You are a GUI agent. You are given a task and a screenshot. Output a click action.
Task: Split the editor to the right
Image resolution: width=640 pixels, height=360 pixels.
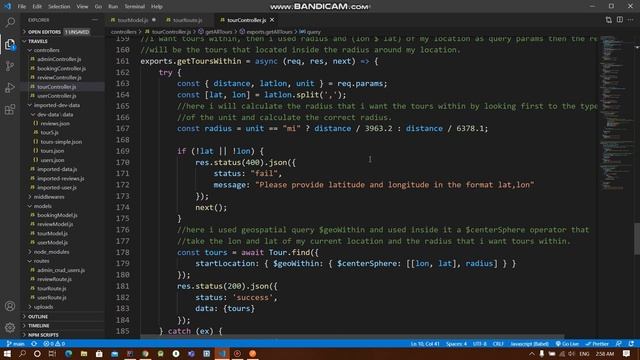click(x=620, y=20)
